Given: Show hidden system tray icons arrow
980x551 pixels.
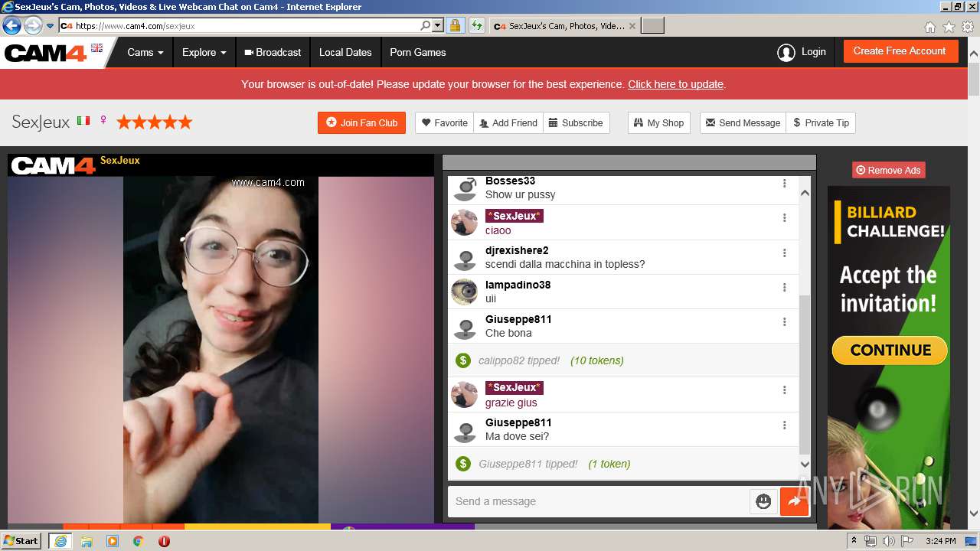Looking at the screenshot, I should [x=854, y=540].
